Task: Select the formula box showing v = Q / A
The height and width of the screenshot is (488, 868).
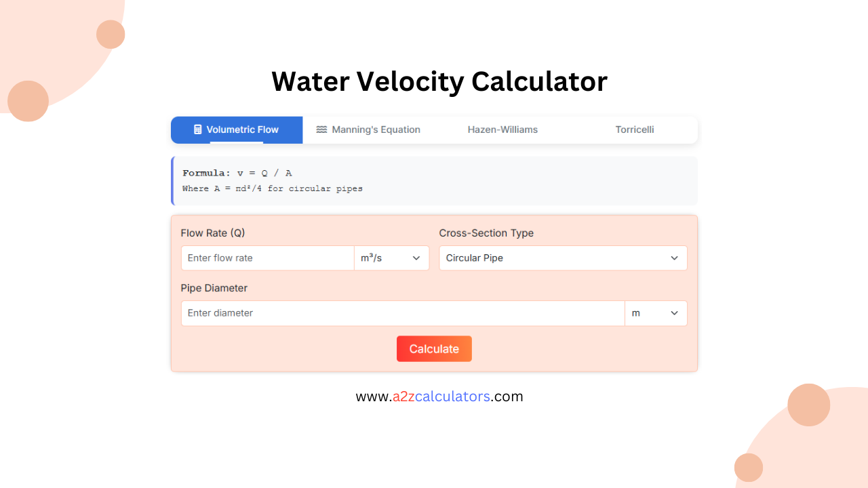Action: click(x=434, y=180)
